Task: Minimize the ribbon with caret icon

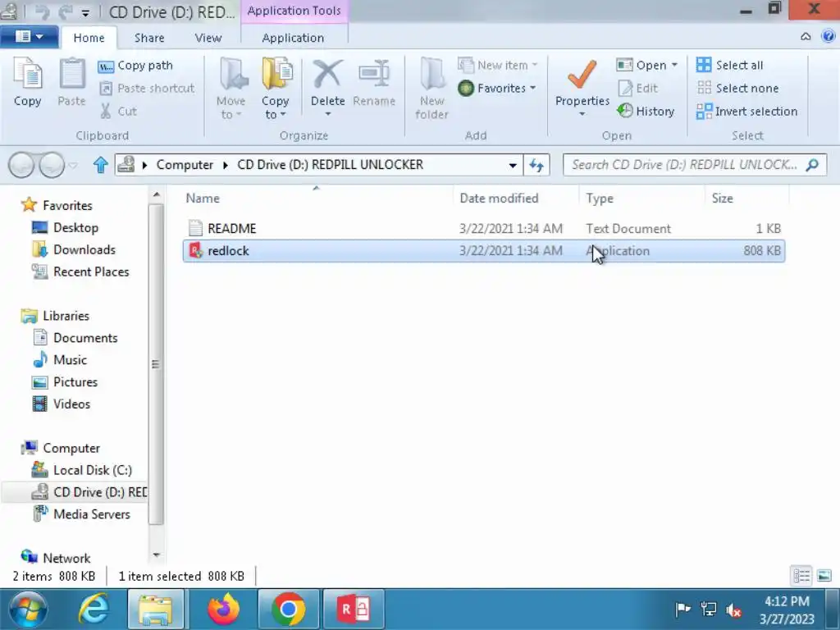Action: [x=806, y=36]
